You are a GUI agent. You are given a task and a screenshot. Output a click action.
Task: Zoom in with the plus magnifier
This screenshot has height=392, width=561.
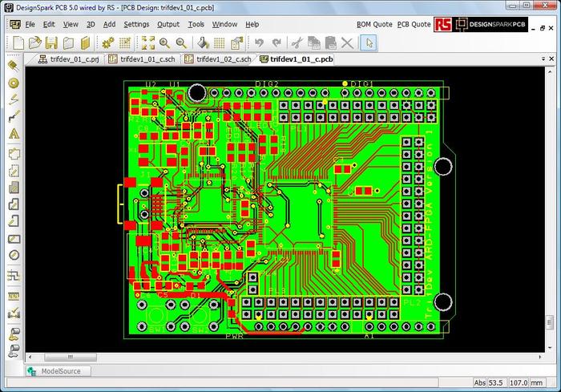(x=164, y=43)
